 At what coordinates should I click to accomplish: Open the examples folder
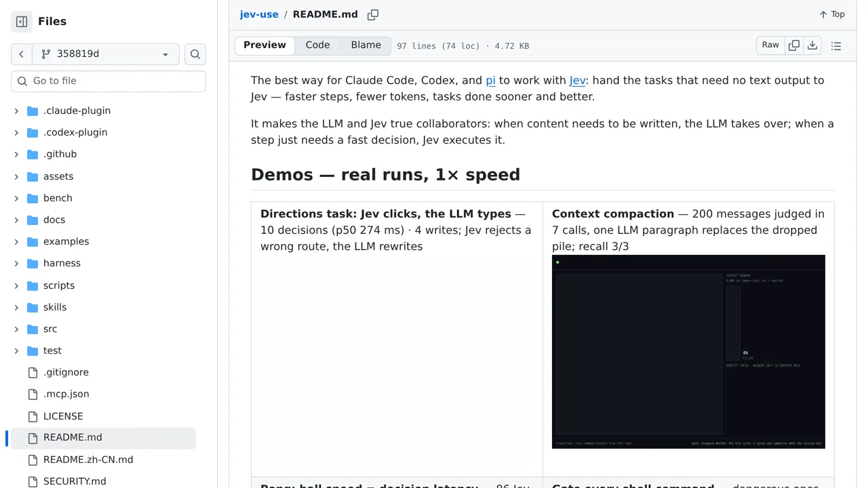[66, 241]
